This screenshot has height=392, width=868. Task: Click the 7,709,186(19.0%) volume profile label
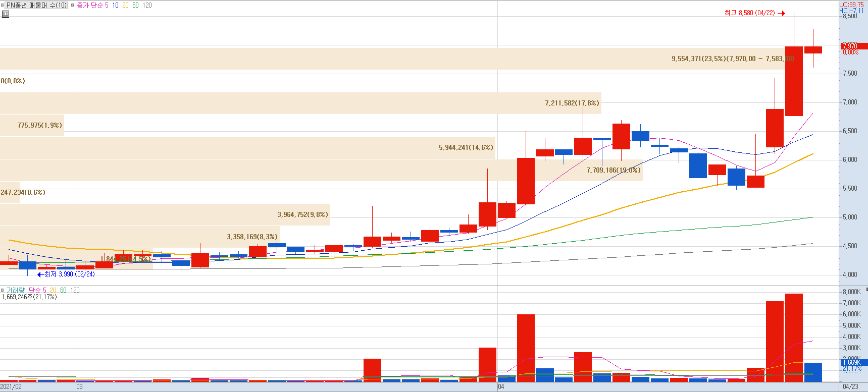[x=614, y=170]
